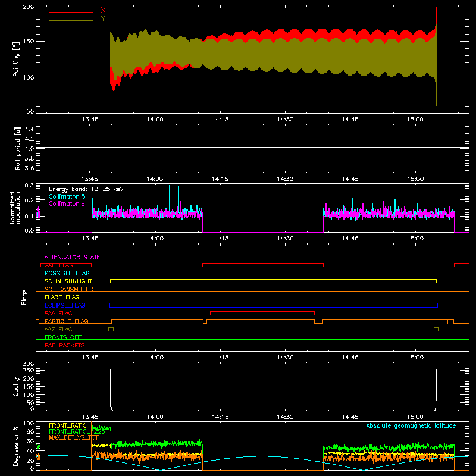Click the white roll period trace line
This screenshot has height=476, width=476.
pyautogui.click(x=252, y=147)
